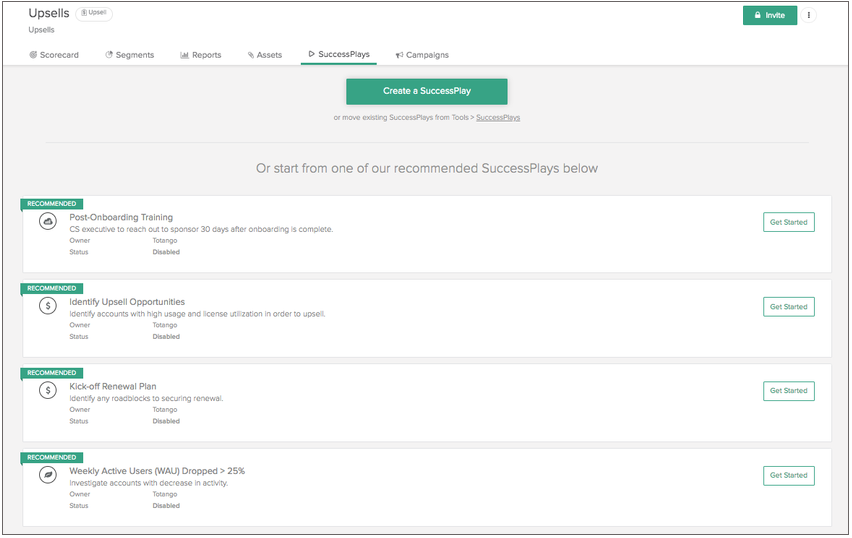852x538 pixels.
Task: Click the cloud icon for Post-Onboarding Training
Action: coord(47,222)
